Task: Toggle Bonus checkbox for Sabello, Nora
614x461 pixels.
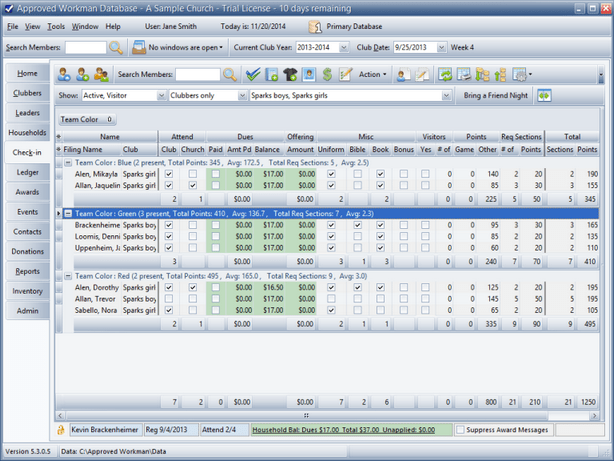Action: pyautogui.click(x=404, y=310)
